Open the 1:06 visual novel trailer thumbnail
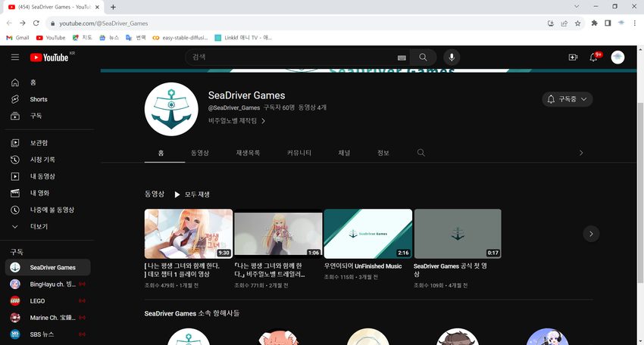 tap(279, 234)
